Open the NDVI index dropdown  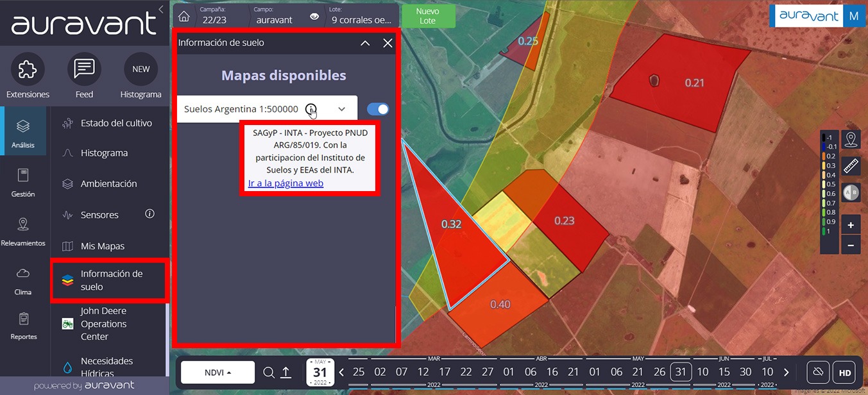click(217, 373)
